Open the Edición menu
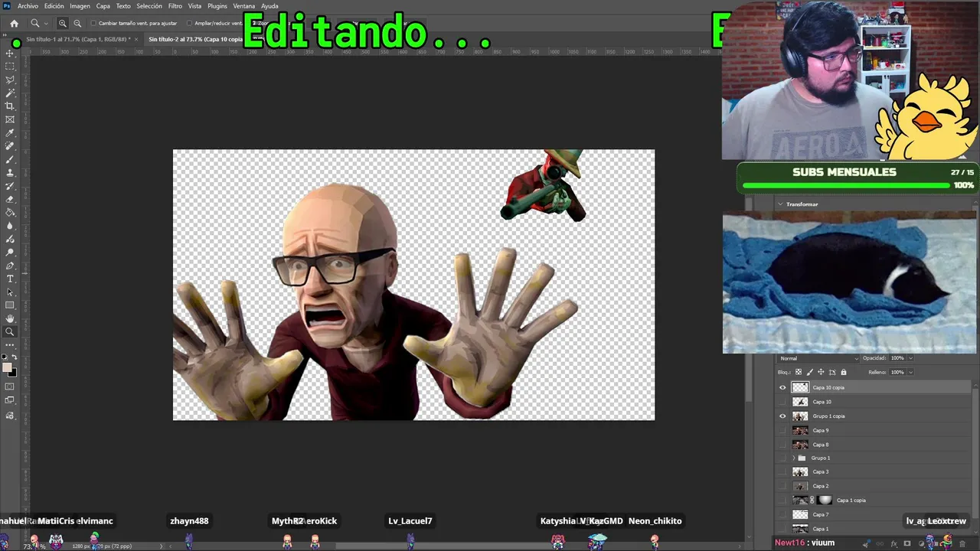 [54, 6]
